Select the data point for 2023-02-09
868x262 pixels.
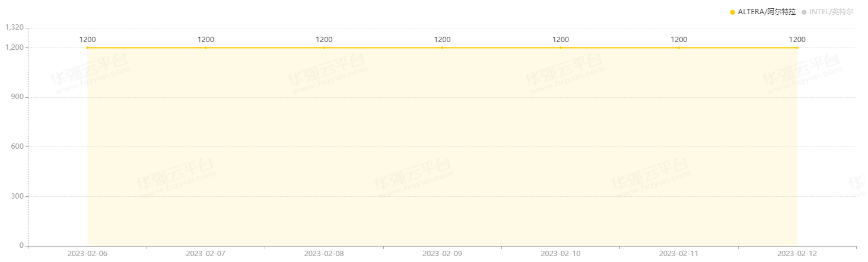[x=442, y=47]
